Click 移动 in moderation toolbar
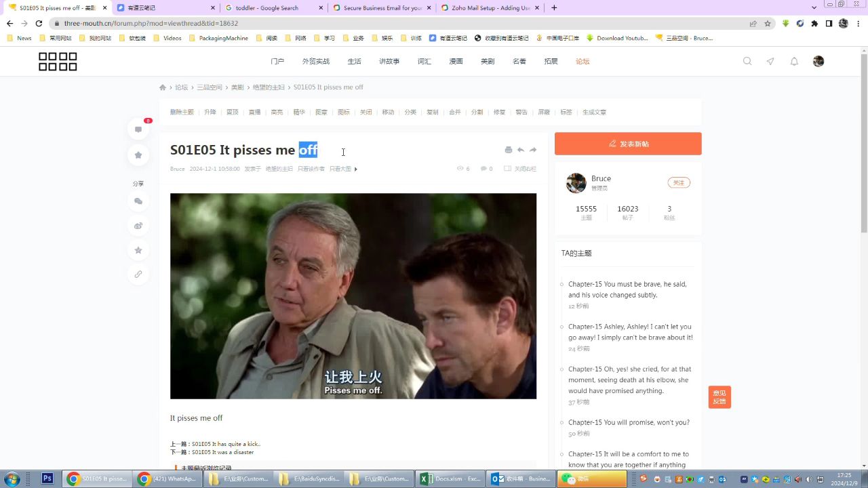 pyautogui.click(x=388, y=113)
